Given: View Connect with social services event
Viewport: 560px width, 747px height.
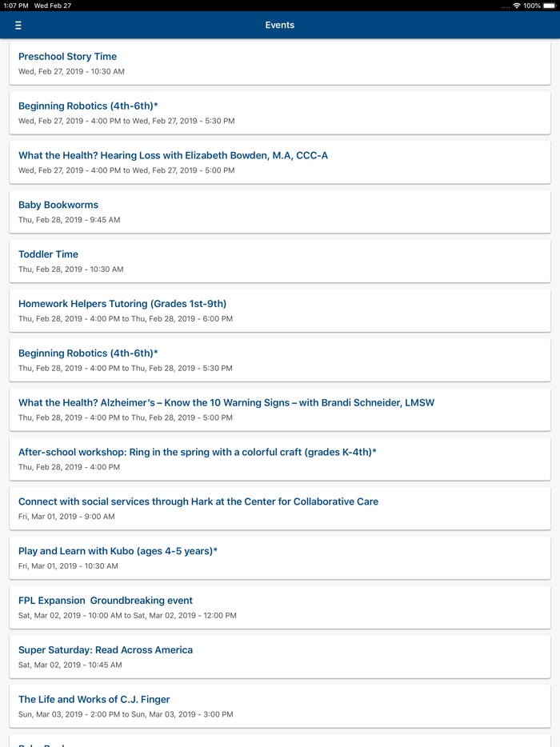Looking at the screenshot, I should point(280,509).
